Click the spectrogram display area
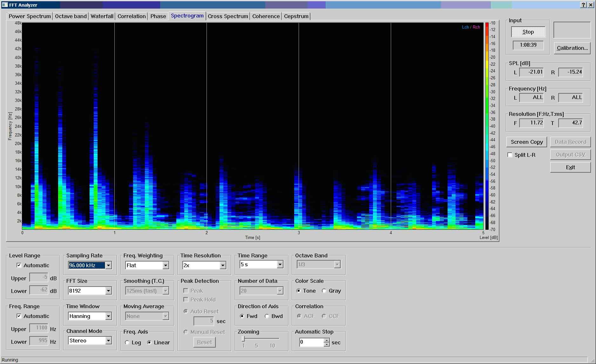596x364 pixels. (253, 126)
